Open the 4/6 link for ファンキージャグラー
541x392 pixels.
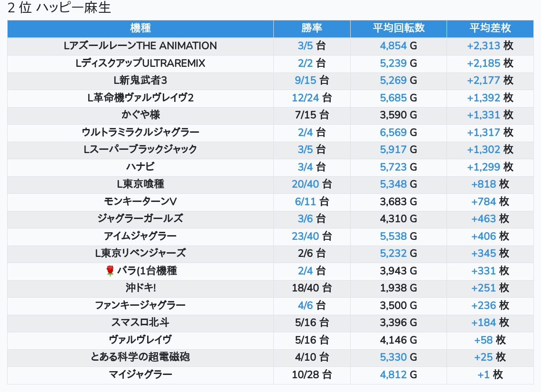point(306,305)
